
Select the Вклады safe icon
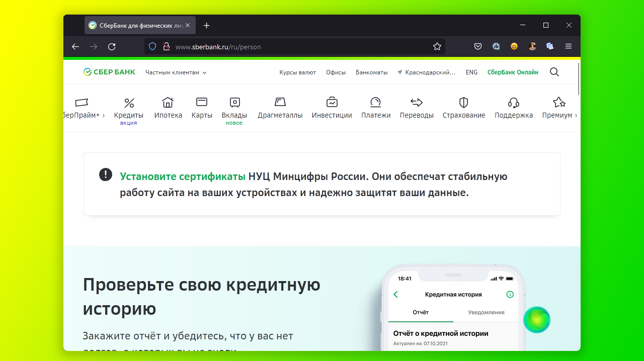(x=234, y=103)
